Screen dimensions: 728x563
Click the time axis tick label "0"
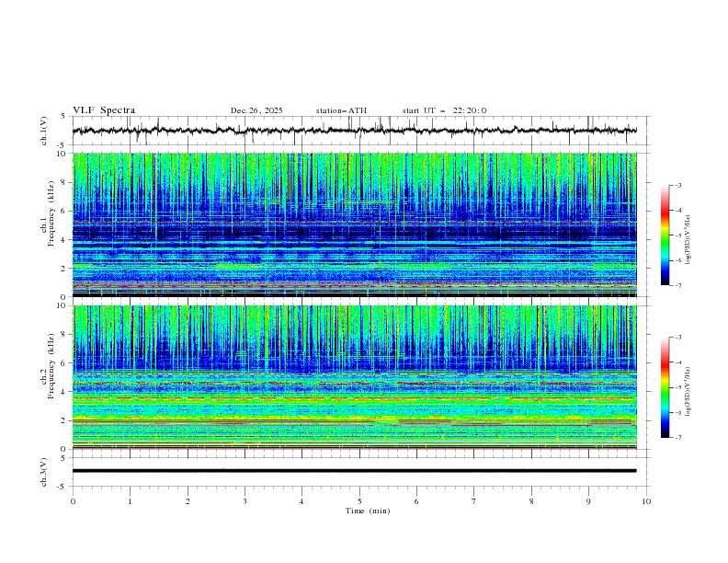(73, 501)
